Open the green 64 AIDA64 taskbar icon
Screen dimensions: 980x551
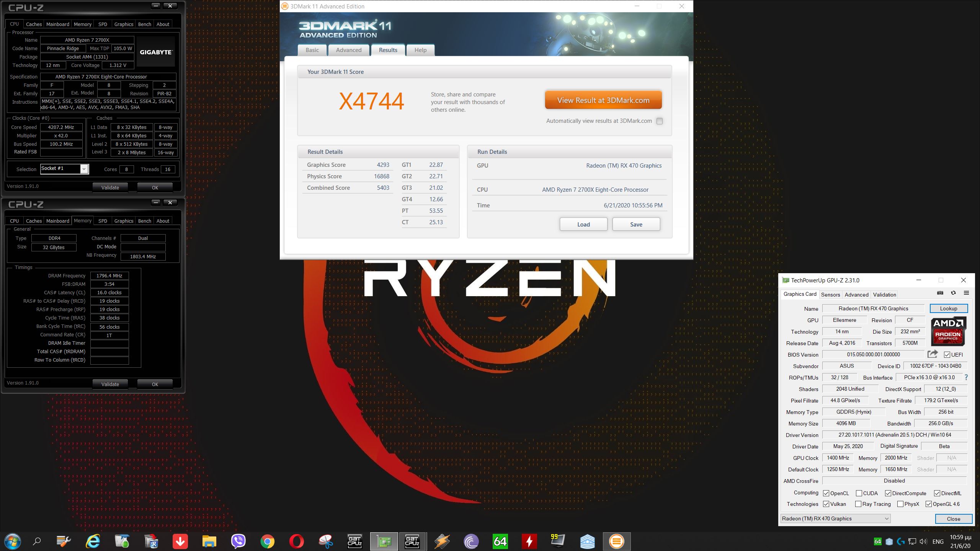coord(500,541)
